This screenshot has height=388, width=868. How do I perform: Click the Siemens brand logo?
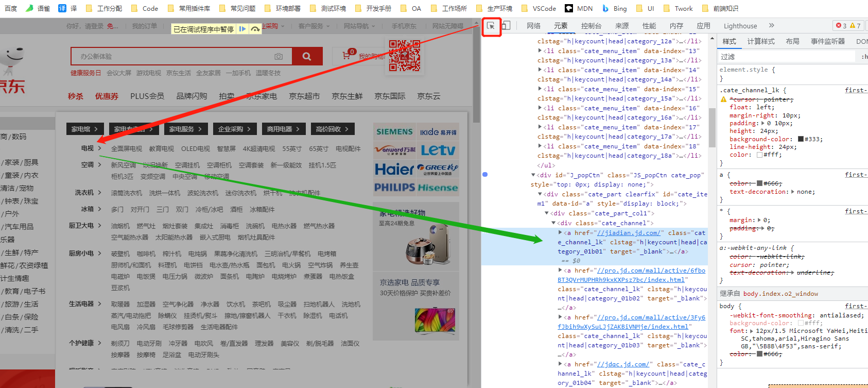click(x=394, y=132)
